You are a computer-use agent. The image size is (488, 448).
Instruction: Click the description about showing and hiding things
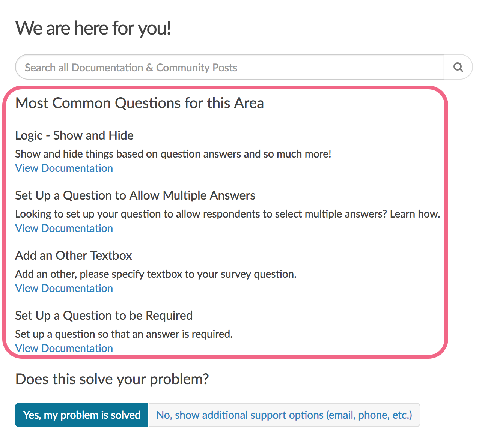(x=173, y=154)
